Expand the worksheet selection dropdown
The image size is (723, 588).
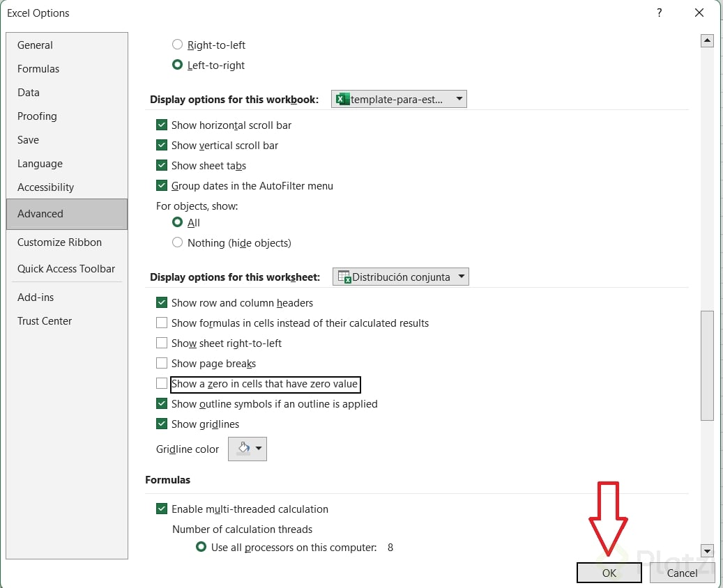tap(461, 277)
